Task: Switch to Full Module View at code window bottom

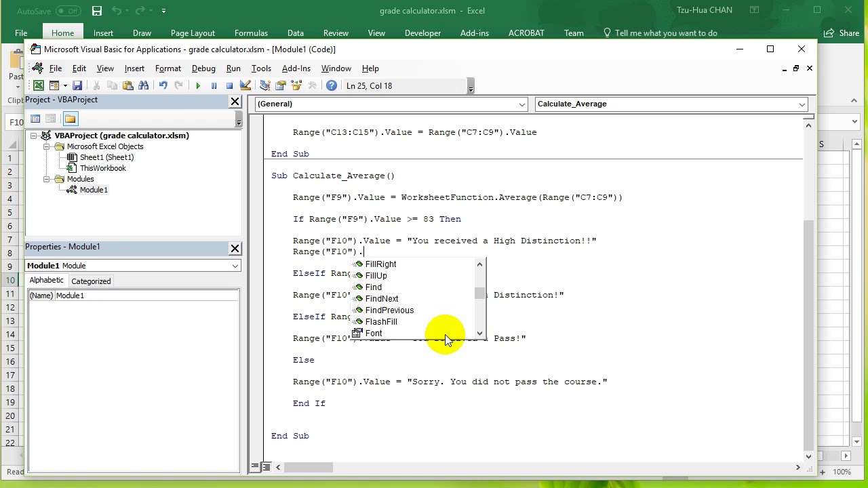Action: [266, 466]
